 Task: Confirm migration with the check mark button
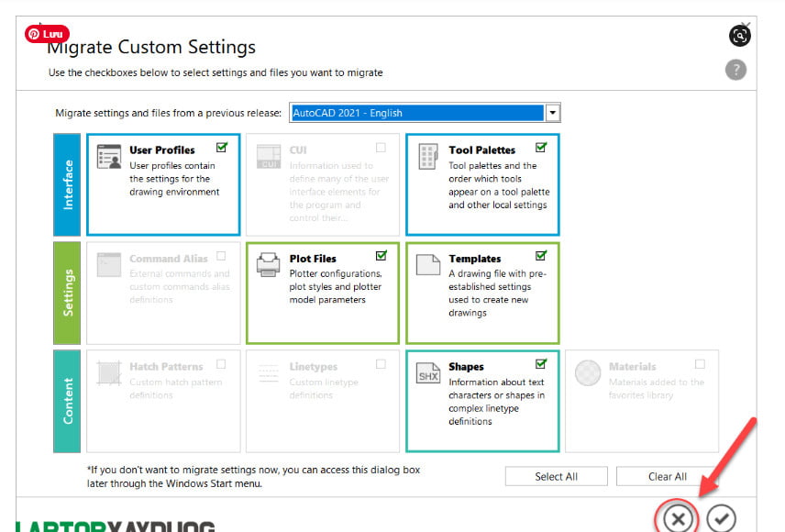click(722, 518)
